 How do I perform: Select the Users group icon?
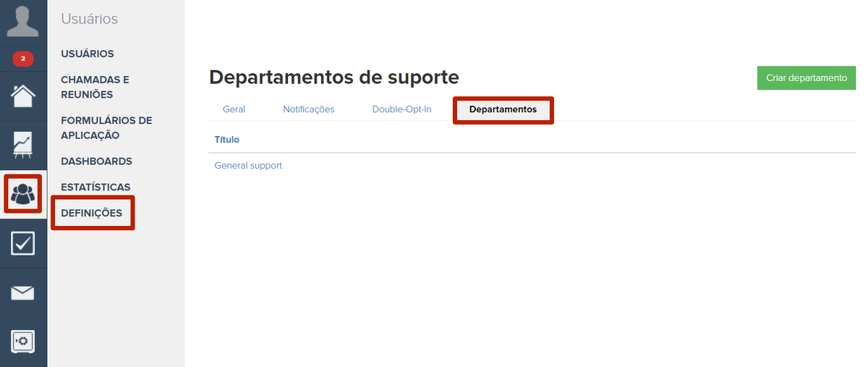(23, 194)
